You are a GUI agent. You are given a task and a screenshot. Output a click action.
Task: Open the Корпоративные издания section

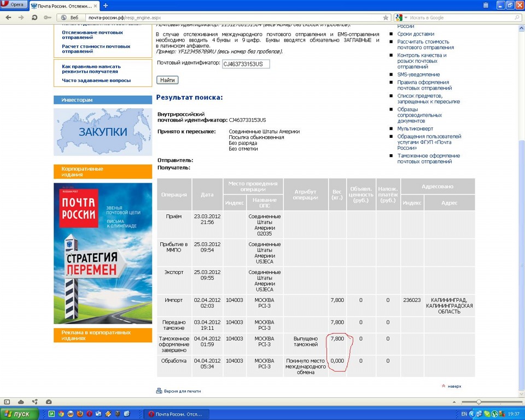(x=103, y=172)
